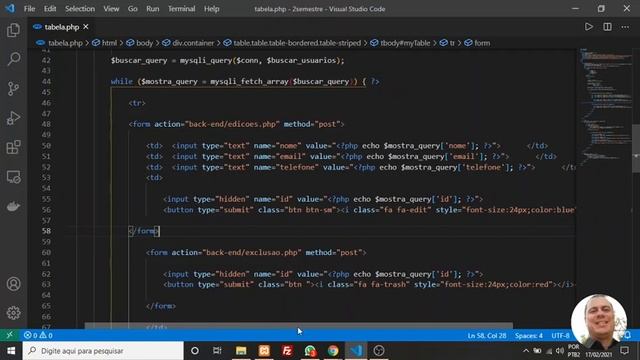
Task: Open Remote Explorer view
Action: tap(13, 177)
